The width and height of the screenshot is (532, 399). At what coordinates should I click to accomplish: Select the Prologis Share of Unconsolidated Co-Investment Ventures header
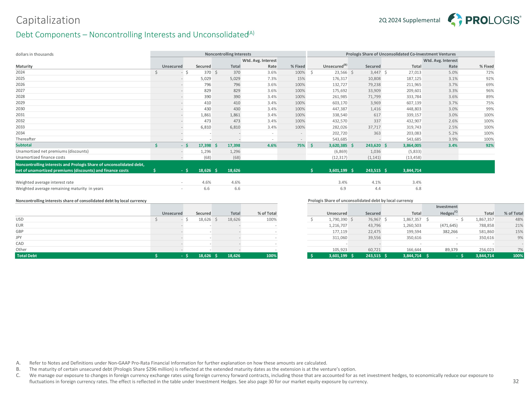tap(401, 54)
